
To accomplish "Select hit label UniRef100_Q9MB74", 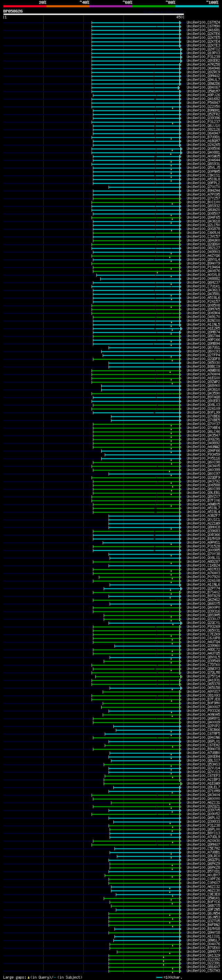I will click(203, 332).
